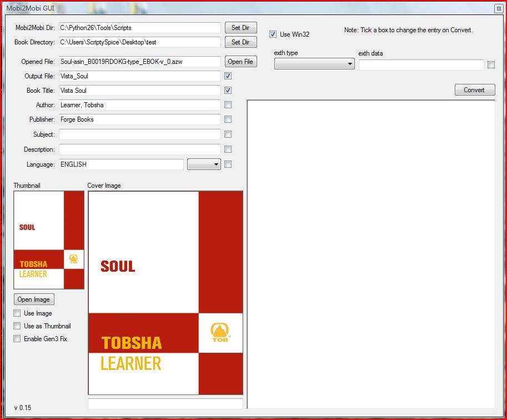507x420 pixels.
Task: Click the Book Title input field
Action: pos(139,91)
